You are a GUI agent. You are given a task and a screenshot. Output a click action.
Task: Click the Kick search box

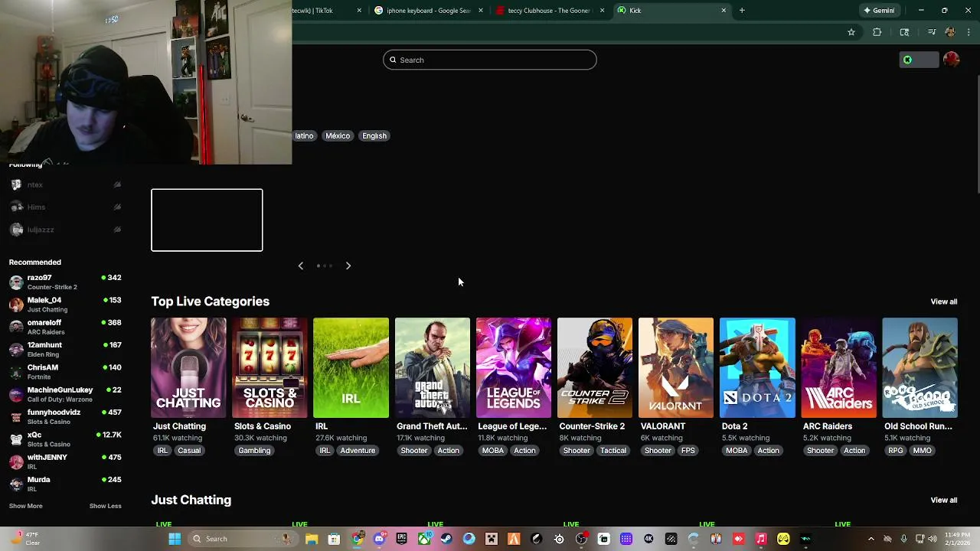pyautogui.click(x=490, y=60)
